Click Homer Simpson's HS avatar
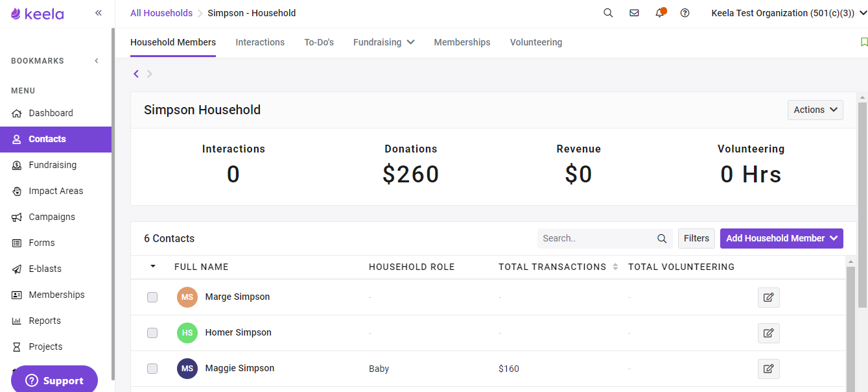Screen dimensions: 868x392 [x=187, y=333]
